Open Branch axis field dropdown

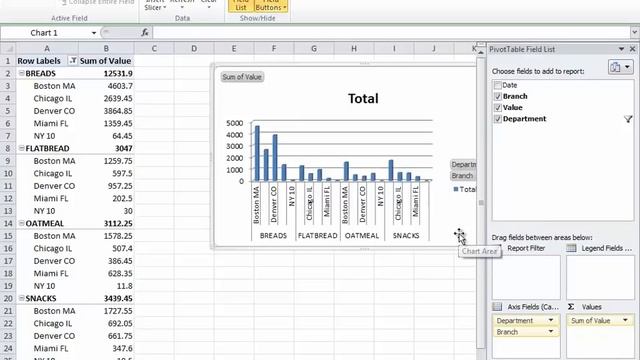(x=551, y=331)
